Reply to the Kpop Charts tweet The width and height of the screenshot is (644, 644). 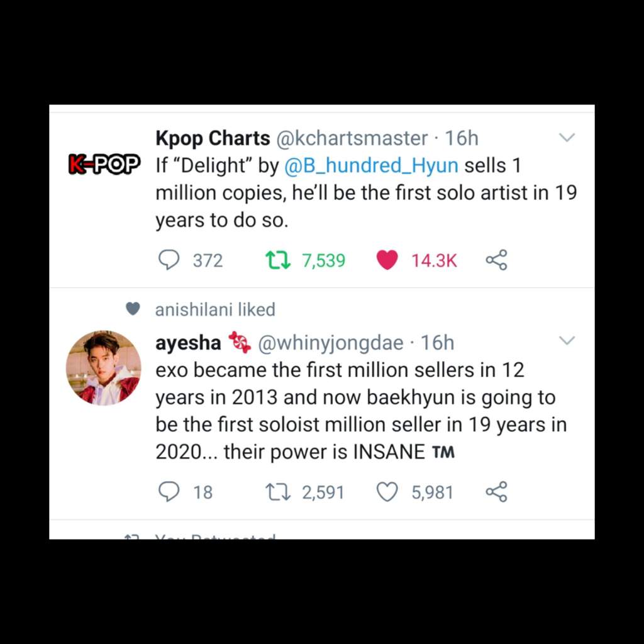pos(169,260)
